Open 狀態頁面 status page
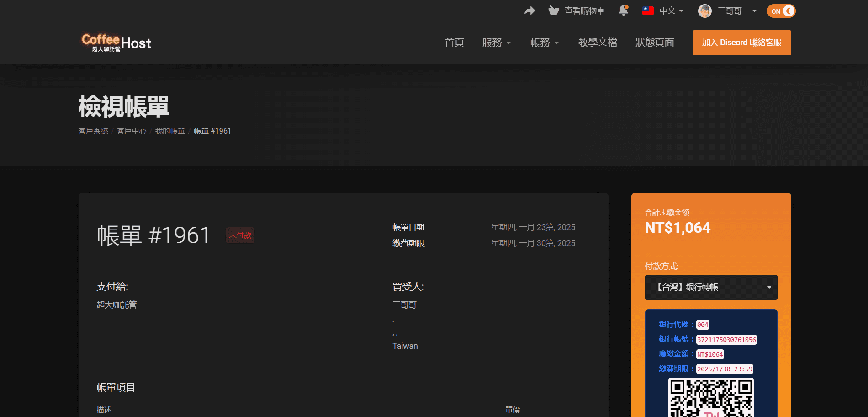Image resolution: width=868 pixels, height=417 pixels. [x=655, y=43]
